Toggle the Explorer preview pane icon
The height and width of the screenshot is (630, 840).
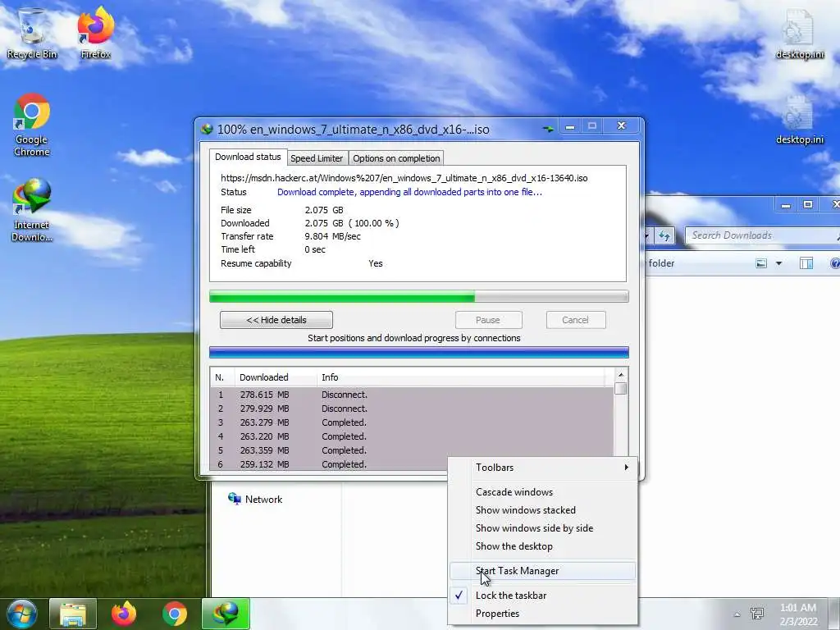[806, 263]
